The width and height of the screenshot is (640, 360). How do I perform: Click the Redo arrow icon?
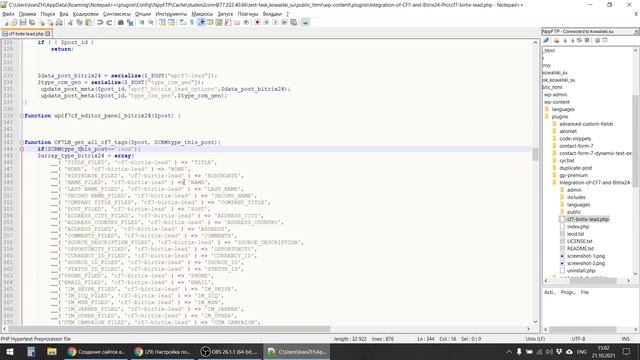[109, 22]
